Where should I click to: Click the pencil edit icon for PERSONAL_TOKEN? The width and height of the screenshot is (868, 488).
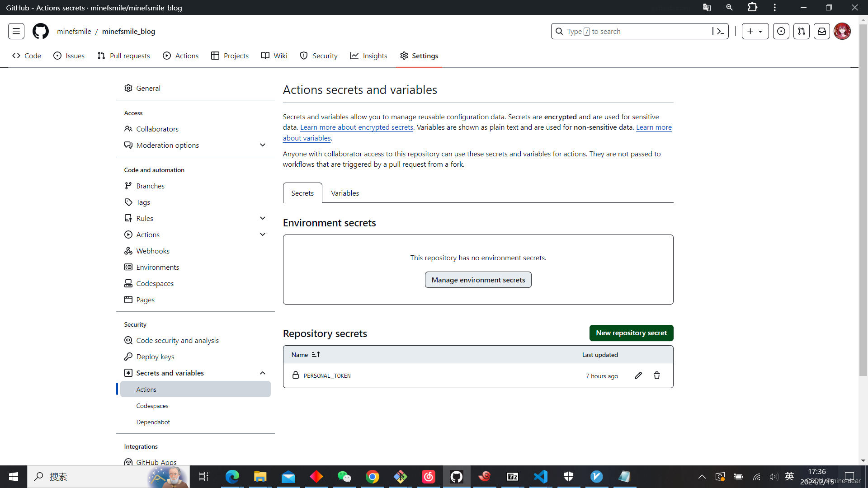click(x=638, y=375)
